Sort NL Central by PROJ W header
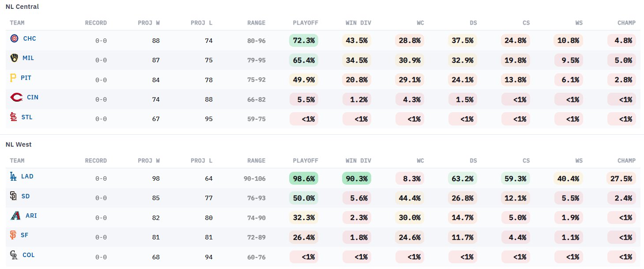Viewport: 644px width, 269px height. click(x=149, y=23)
